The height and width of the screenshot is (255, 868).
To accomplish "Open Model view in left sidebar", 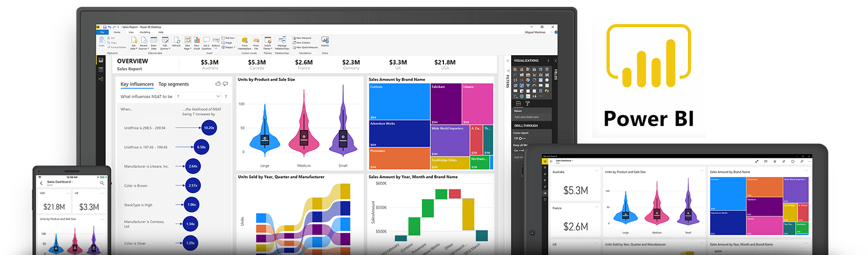I will [x=101, y=79].
